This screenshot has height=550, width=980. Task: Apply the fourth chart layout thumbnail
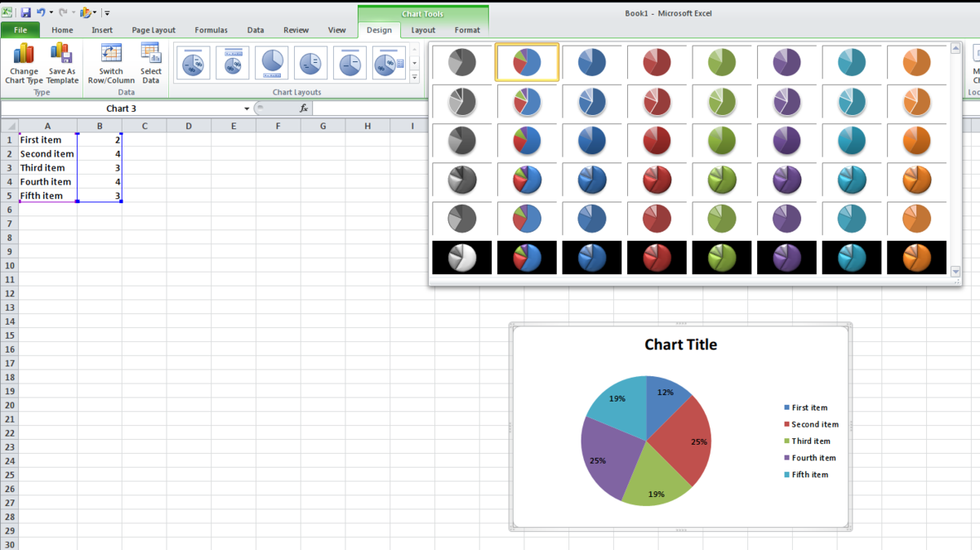click(x=311, y=63)
